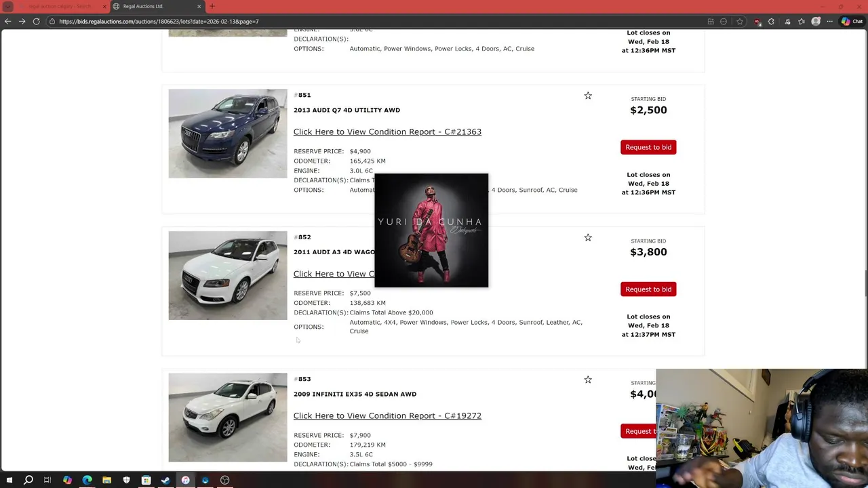
Task: Click the Yuri Da Cunha album art popup
Action: point(431,230)
